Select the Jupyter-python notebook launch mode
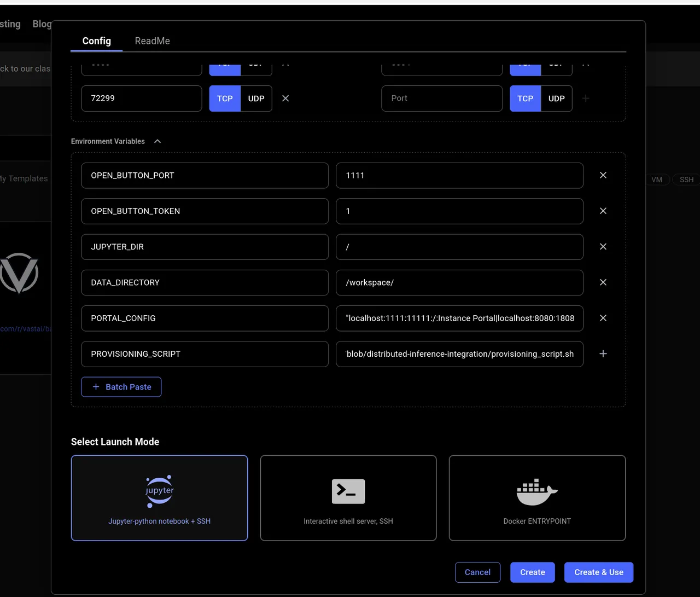 tap(159, 498)
